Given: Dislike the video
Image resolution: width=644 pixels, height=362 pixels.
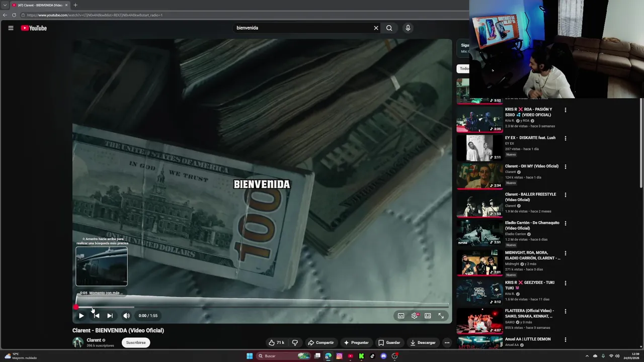Looking at the screenshot, I should pyautogui.click(x=295, y=342).
